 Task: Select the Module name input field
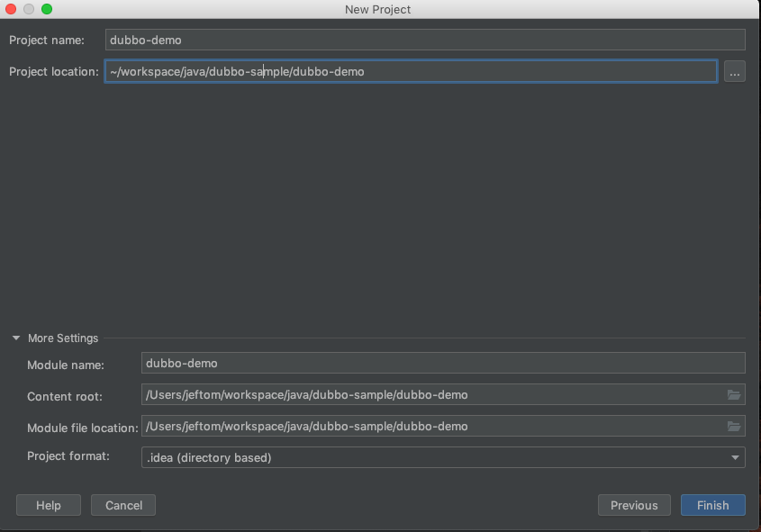point(443,363)
